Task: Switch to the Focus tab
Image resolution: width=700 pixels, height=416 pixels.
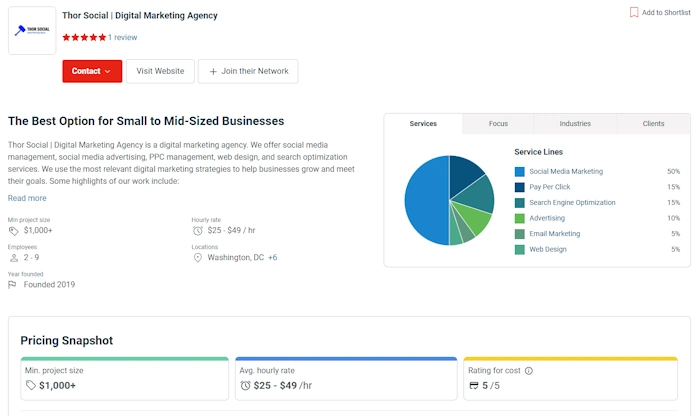Action: coord(498,124)
